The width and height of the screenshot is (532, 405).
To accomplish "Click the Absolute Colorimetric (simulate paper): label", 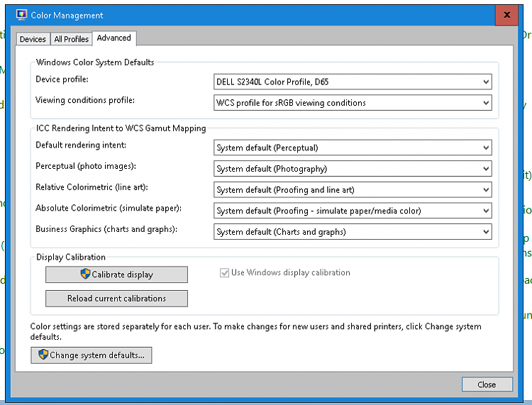I will point(109,209).
